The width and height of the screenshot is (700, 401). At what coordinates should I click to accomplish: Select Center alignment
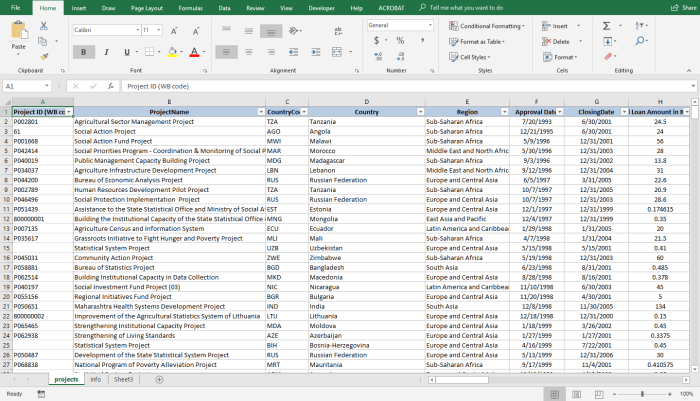249,52
